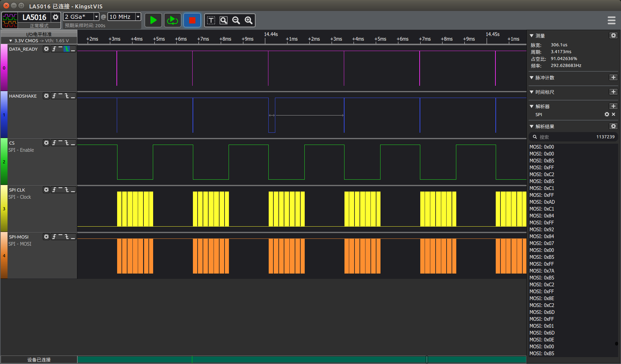The width and height of the screenshot is (621, 364).
Task: Zoom out the waveform view
Action: tap(236, 20)
